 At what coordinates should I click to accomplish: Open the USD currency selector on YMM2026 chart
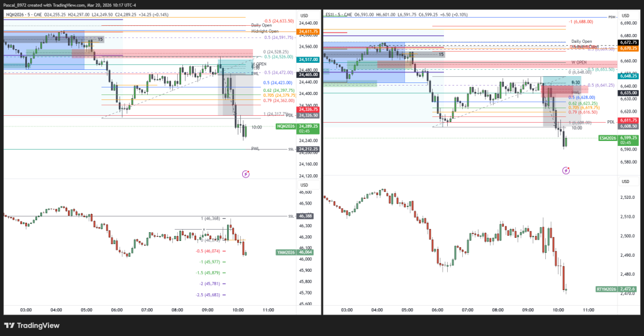pos(304,185)
